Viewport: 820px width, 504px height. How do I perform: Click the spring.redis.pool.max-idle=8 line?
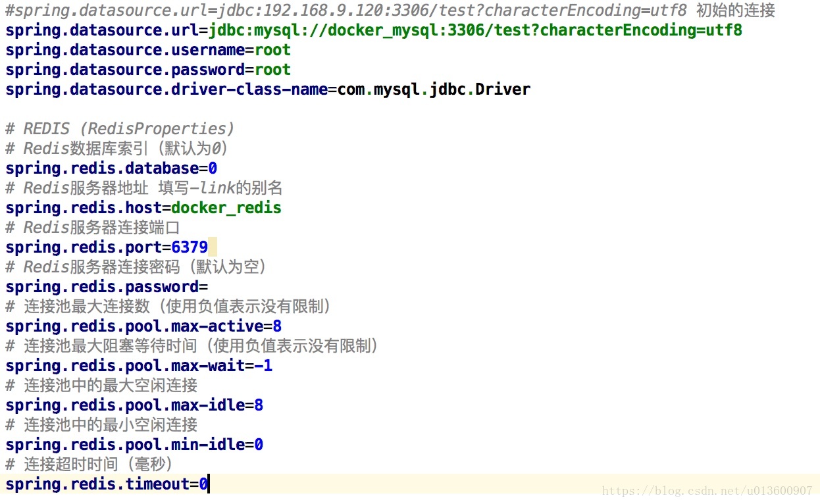click(134, 405)
